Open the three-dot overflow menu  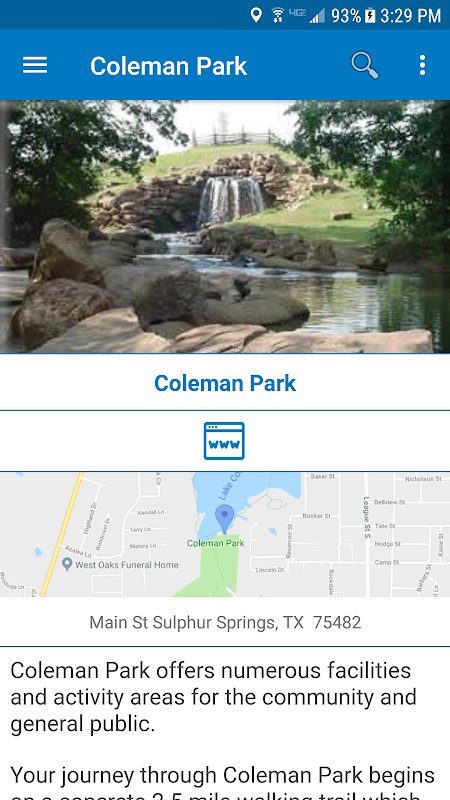pos(422,65)
